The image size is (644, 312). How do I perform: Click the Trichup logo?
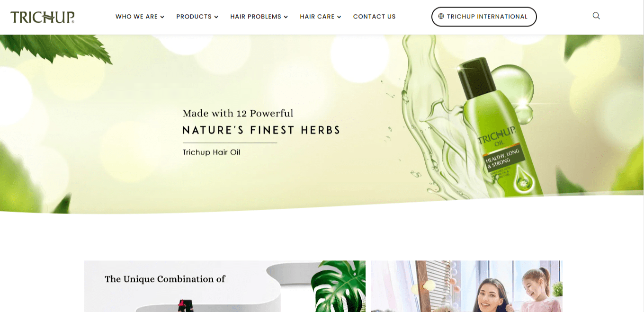pyautogui.click(x=43, y=17)
